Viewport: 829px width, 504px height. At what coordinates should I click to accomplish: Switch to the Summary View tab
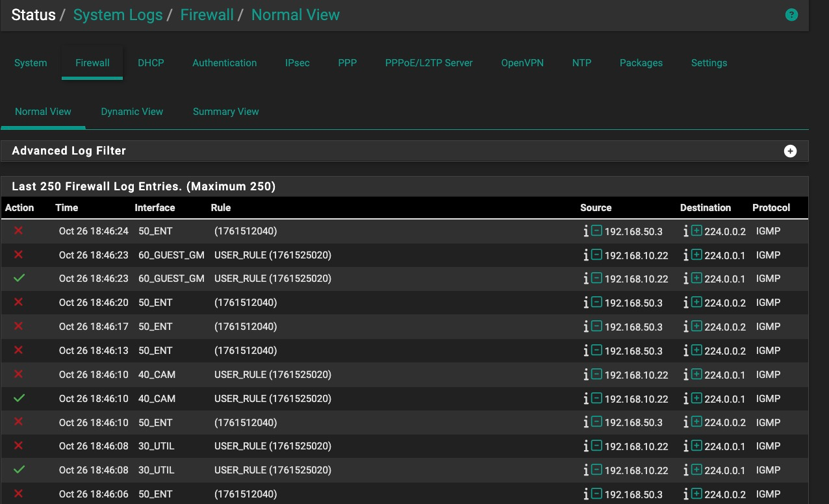pos(225,112)
